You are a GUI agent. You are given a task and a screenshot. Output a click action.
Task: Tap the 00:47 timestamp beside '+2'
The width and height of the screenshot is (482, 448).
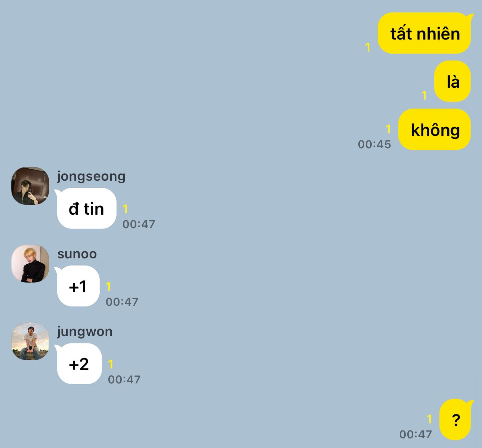pyautogui.click(x=124, y=380)
